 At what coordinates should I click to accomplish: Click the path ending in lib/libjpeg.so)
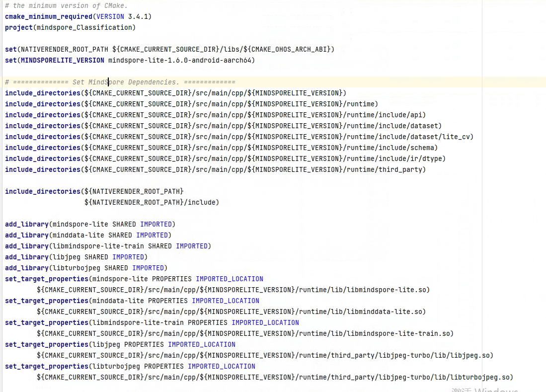click(265, 355)
